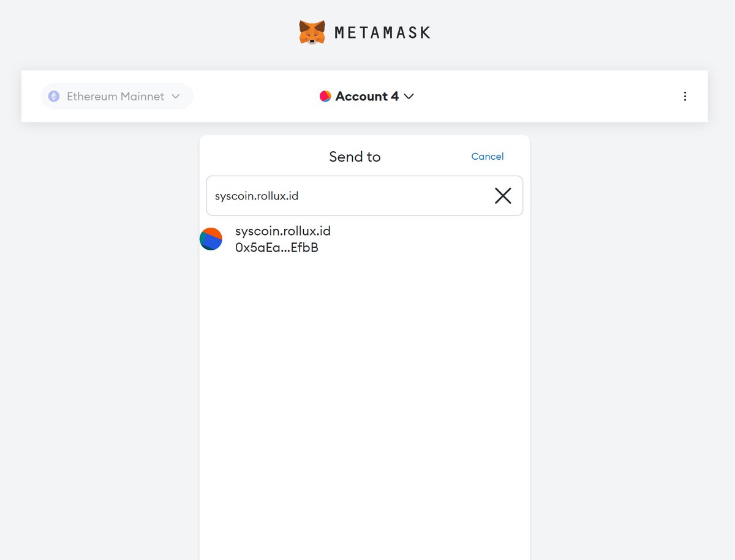Screen dimensions: 735x560
Task: Click the Ethereum network icon
Action: click(x=54, y=96)
